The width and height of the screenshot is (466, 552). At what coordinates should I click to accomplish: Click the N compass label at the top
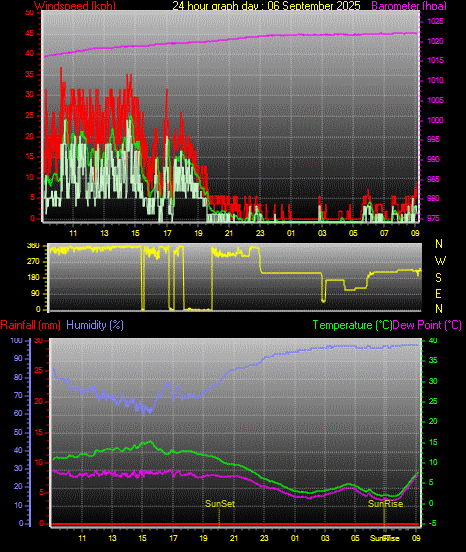pos(439,244)
